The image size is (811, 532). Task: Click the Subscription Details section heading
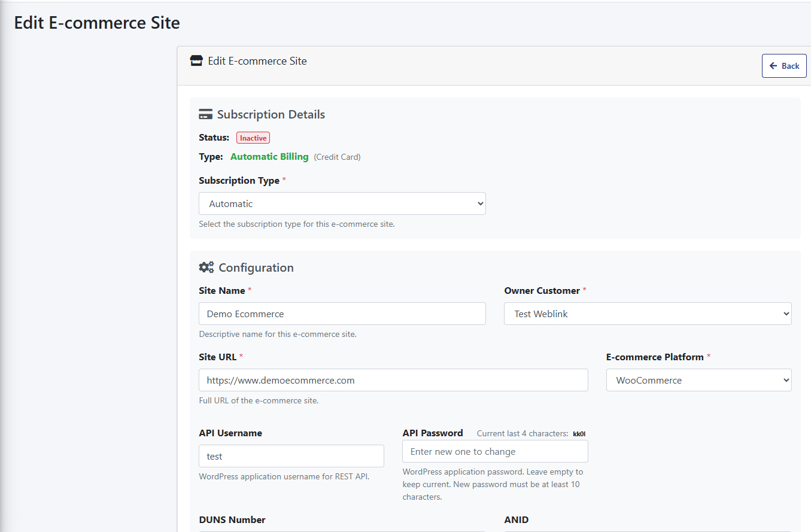[x=271, y=114]
